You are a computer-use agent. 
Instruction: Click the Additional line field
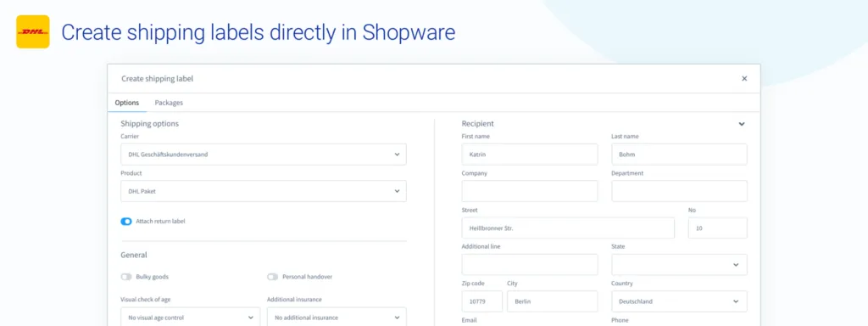tap(530, 265)
